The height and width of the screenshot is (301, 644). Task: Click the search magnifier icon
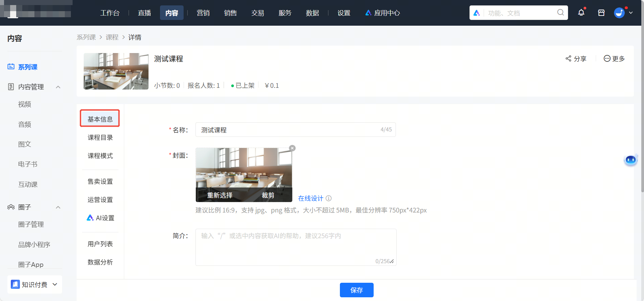point(561,12)
